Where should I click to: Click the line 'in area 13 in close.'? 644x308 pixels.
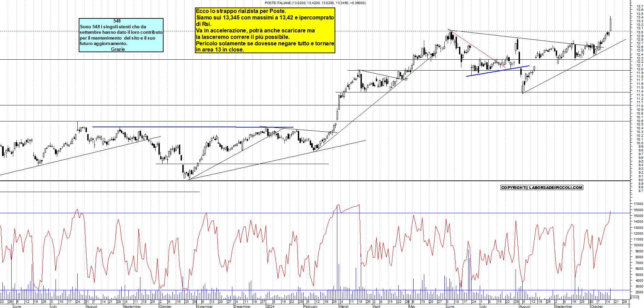(220, 49)
